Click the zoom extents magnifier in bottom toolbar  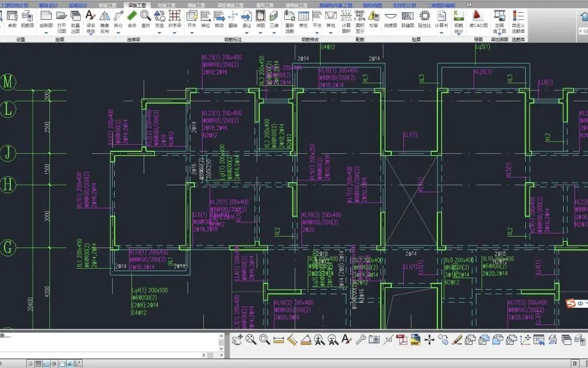[x=251, y=340]
